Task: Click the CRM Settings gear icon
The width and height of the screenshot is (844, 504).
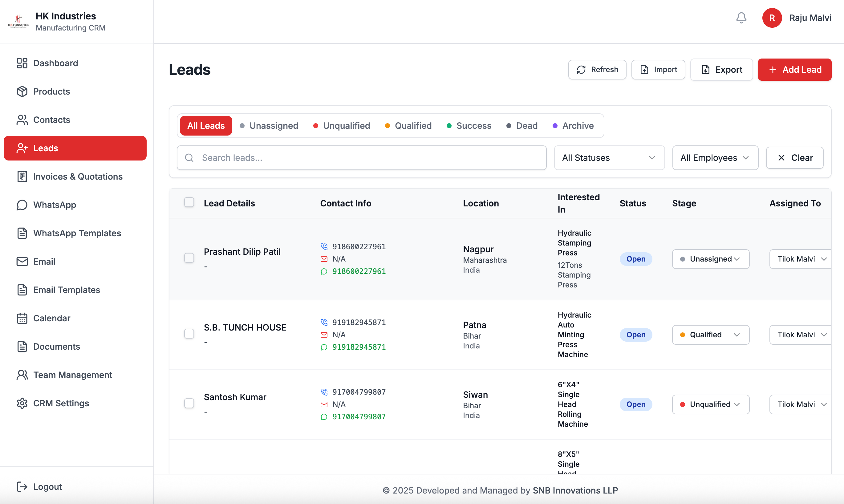Action: coord(22,404)
